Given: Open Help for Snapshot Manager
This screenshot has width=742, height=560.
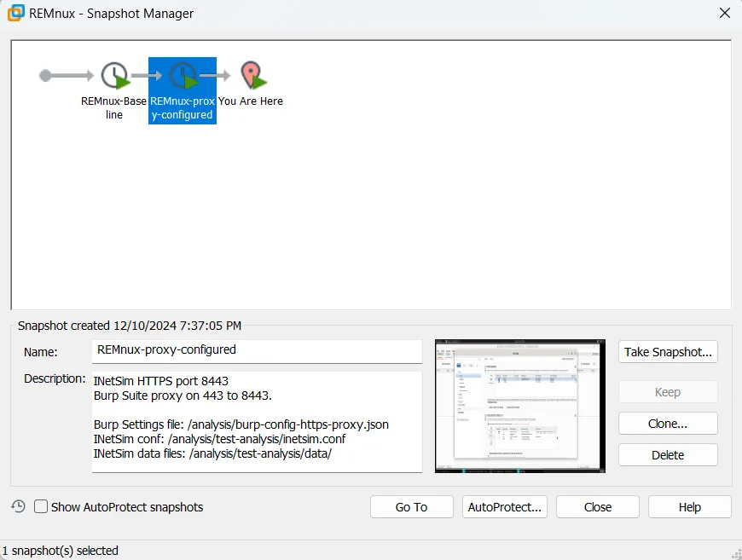Looking at the screenshot, I should pyautogui.click(x=689, y=507).
